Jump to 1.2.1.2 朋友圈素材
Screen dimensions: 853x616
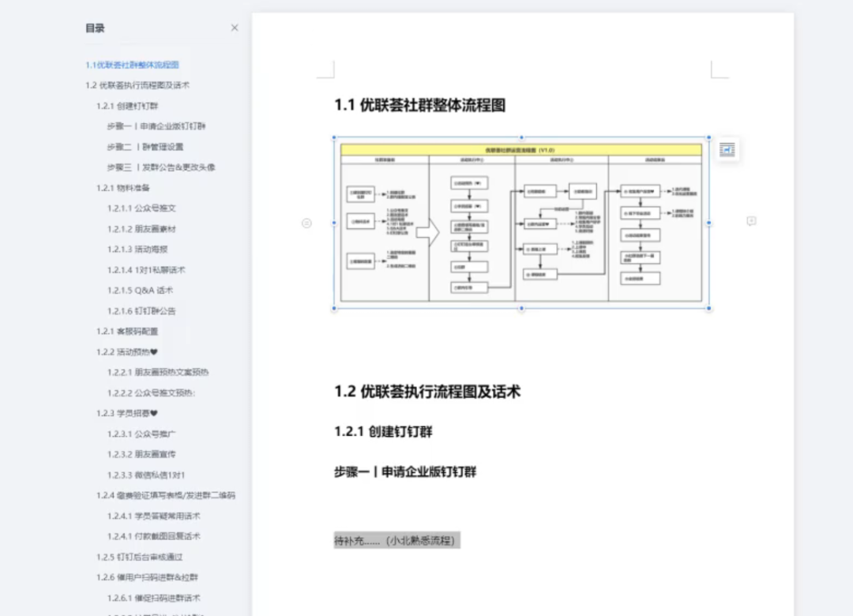(x=141, y=229)
